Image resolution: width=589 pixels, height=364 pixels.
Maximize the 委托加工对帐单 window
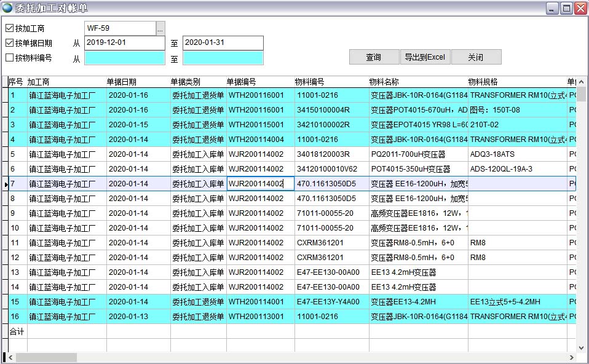(566, 8)
